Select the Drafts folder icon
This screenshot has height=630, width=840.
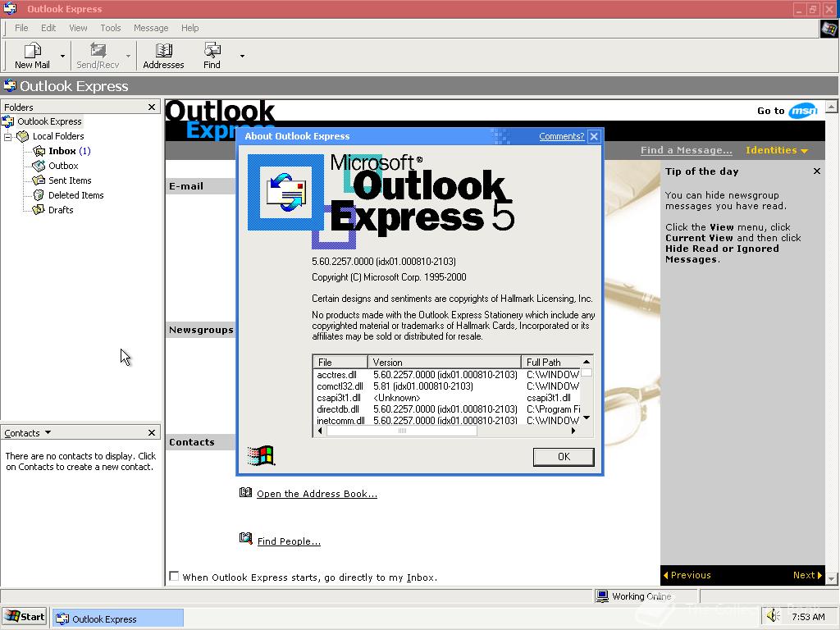click(39, 210)
